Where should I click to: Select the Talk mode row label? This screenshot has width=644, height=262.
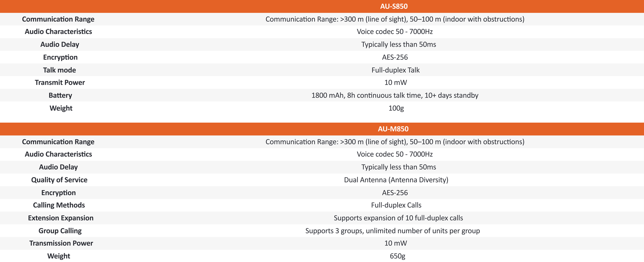[60, 70]
